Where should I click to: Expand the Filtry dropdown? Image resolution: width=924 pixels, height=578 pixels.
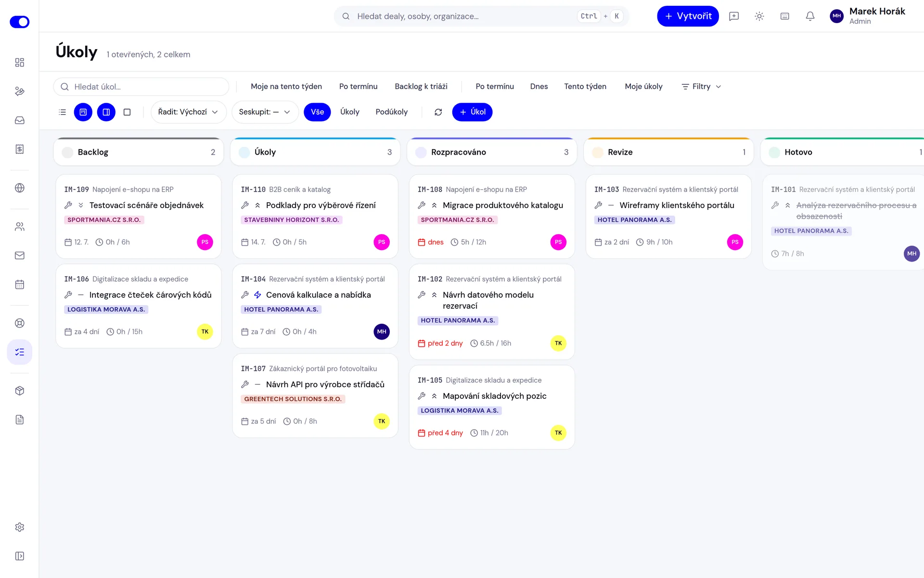(701, 87)
